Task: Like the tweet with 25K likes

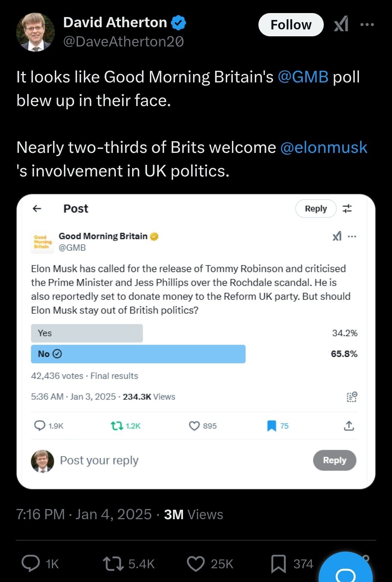Action: [196, 563]
